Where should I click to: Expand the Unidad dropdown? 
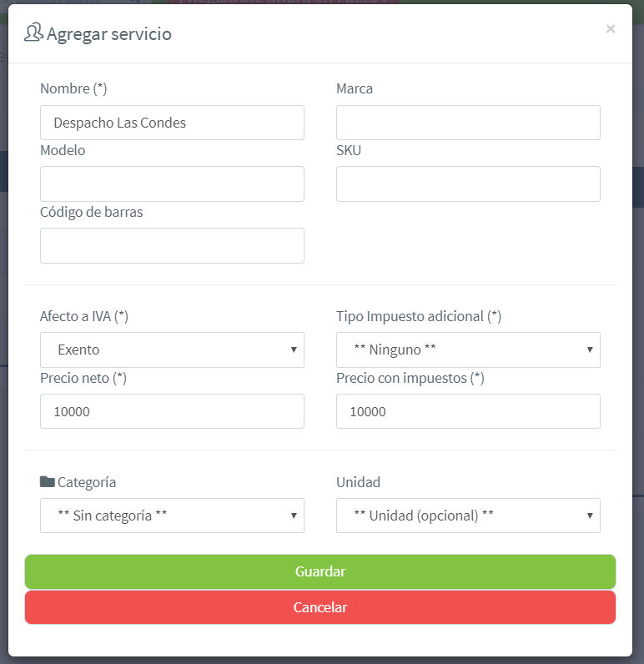pyautogui.click(x=468, y=516)
